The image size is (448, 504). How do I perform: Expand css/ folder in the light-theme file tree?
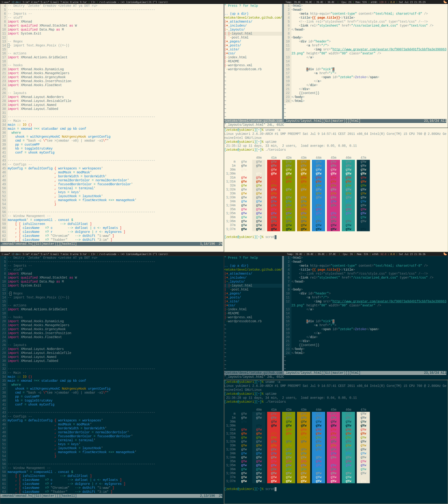tap(232, 53)
